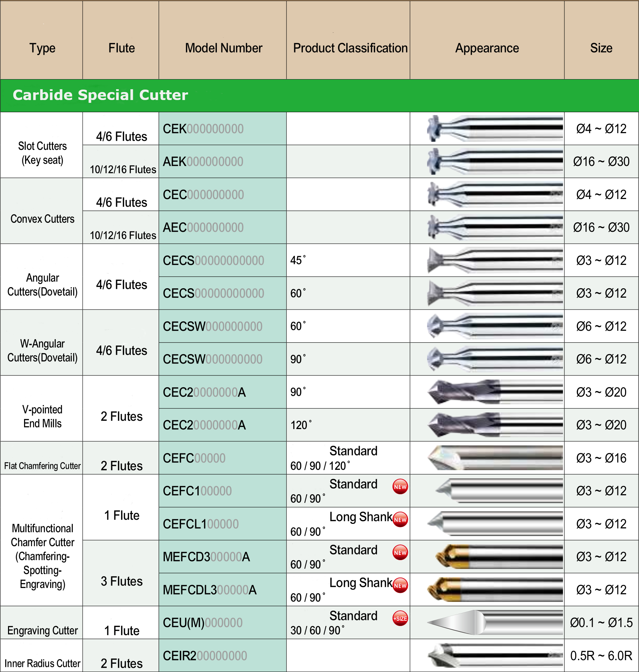Click the NEW badge in the MEFCD3 row
This screenshot has height=672, width=639.
(400, 552)
